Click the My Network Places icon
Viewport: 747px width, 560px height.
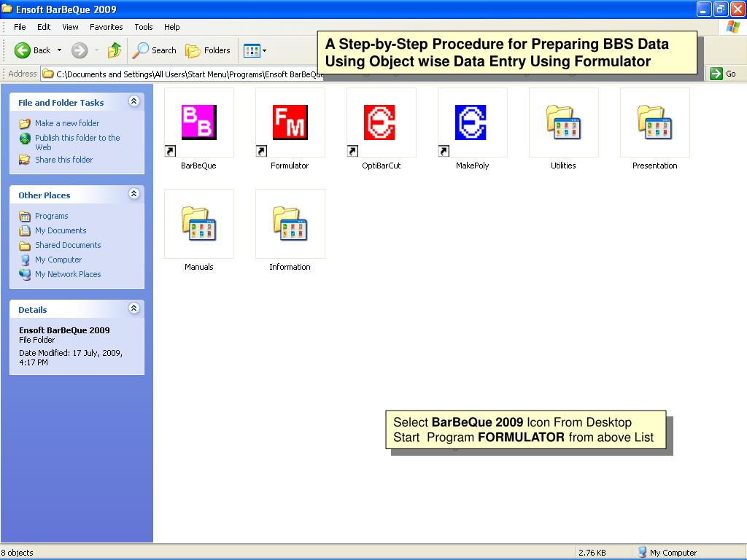25,274
